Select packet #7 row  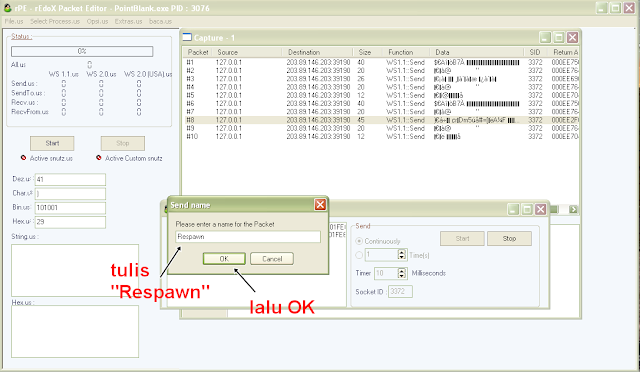(x=381, y=111)
